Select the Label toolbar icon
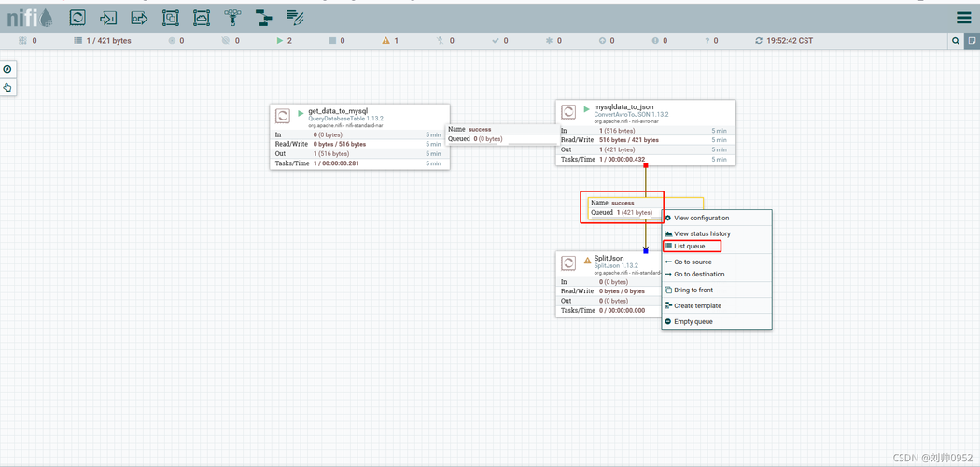The width and height of the screenshot is (980, 467). [x=295, y=18]
